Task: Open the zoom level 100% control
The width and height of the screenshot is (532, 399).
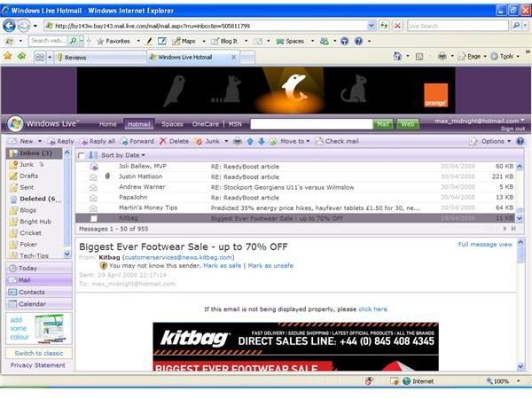Action: pyautogui.click(x=504, y=381)
